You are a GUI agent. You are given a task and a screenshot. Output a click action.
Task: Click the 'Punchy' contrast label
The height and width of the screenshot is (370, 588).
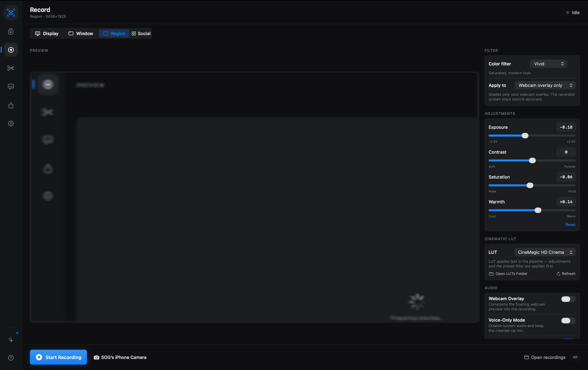click(x=570, y=166)
